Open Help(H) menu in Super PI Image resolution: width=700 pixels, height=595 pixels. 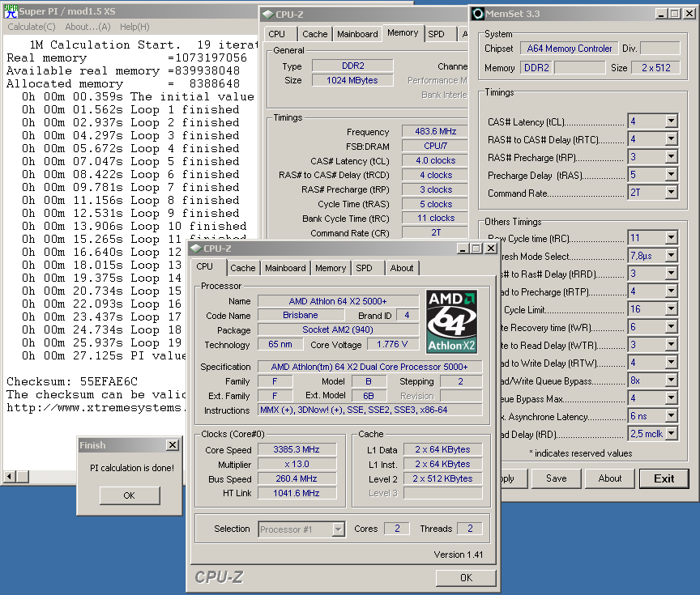[x=134, y=27]
